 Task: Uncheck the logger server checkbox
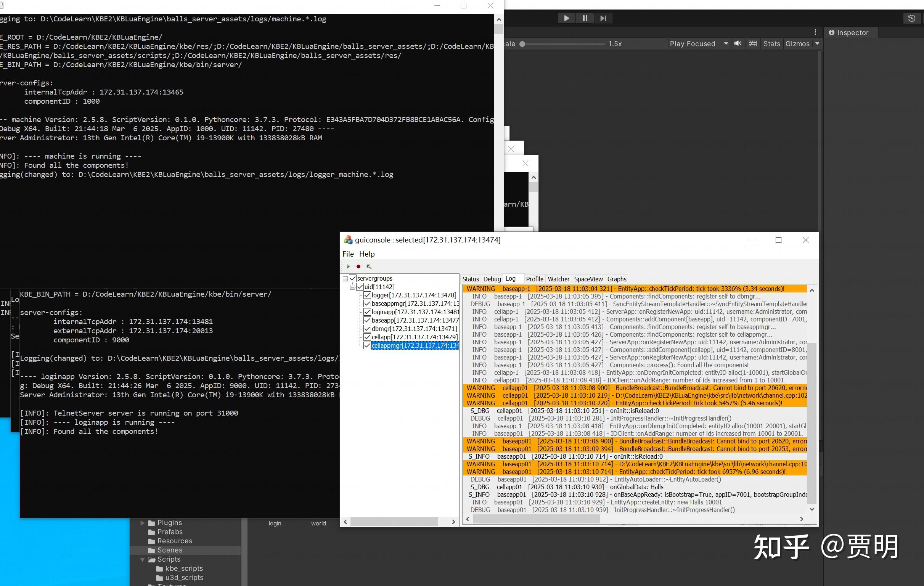(367, 295)
